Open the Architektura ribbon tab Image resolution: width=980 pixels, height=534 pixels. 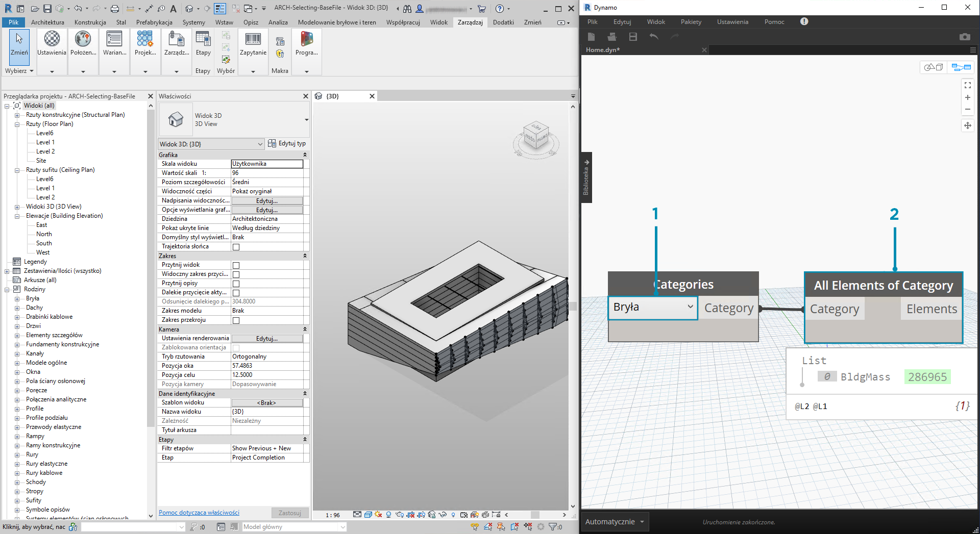click(47, 22)
